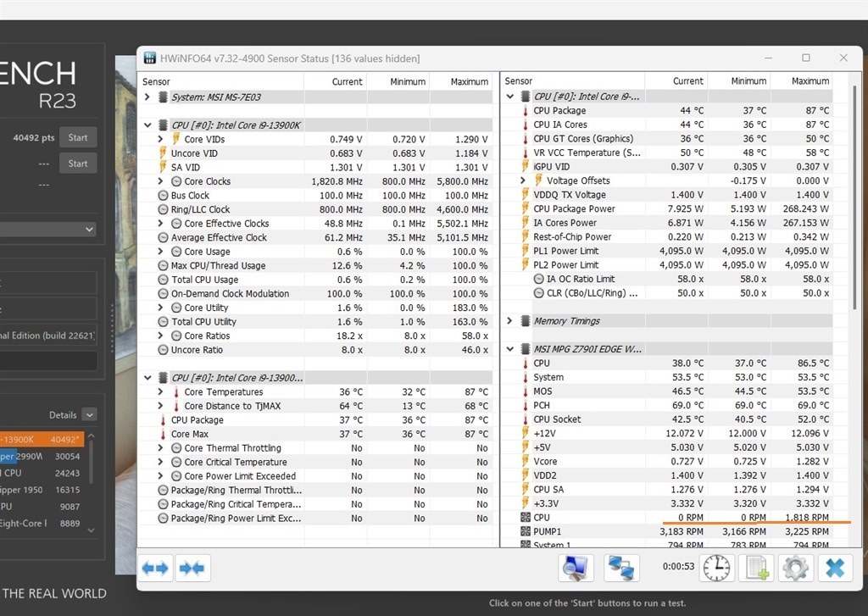Click the lightning icon beside iGPU VID

tap(526, 167)
